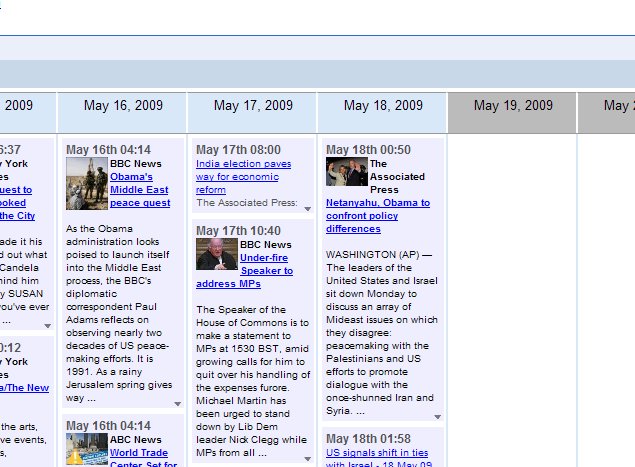This screenshot has height=467, width=635.
Task: Choose the greyed May 19, 2009 header
Action: coord(513,106)
